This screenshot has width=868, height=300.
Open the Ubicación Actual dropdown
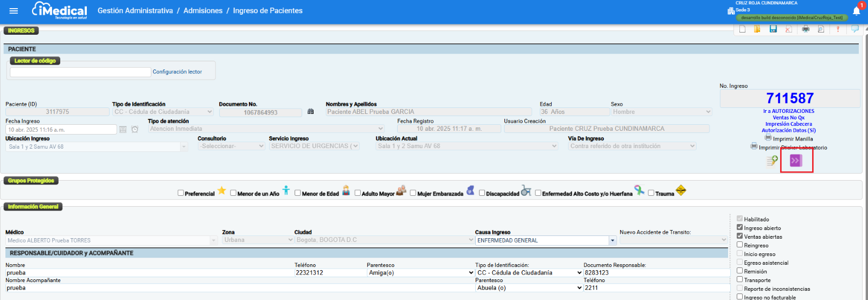(x=467, y=146)
